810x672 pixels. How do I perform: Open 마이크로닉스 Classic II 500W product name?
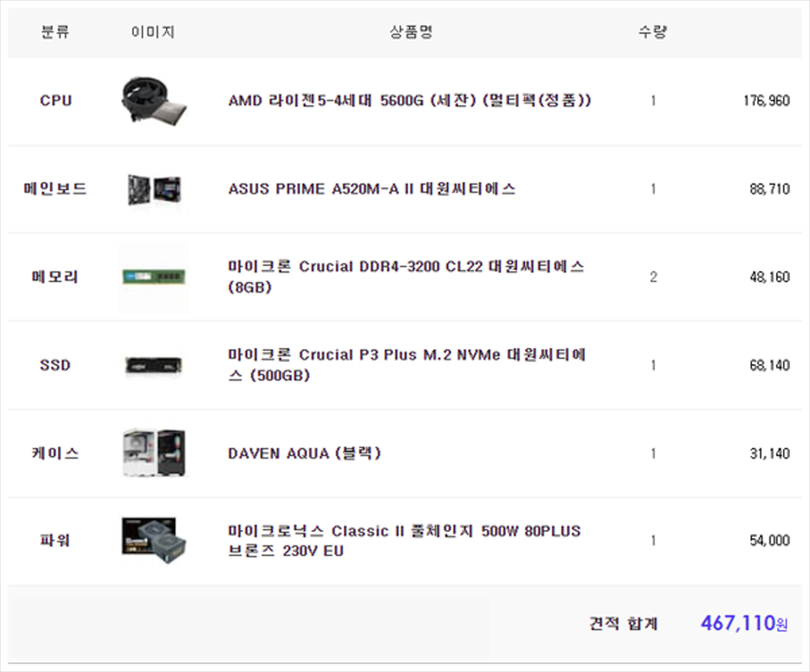pos(404,540)
